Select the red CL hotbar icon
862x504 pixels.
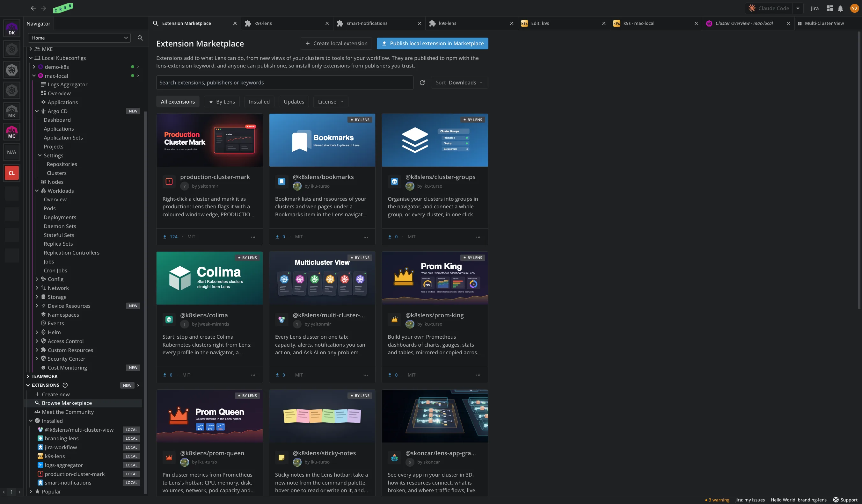coord(11,173)
